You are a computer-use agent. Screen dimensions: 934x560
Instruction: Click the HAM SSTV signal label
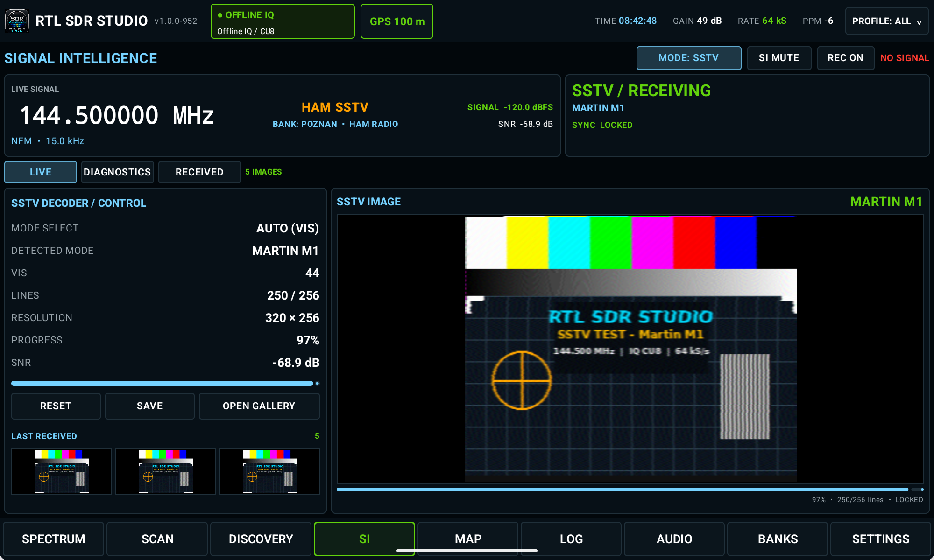tap(335, 107)
